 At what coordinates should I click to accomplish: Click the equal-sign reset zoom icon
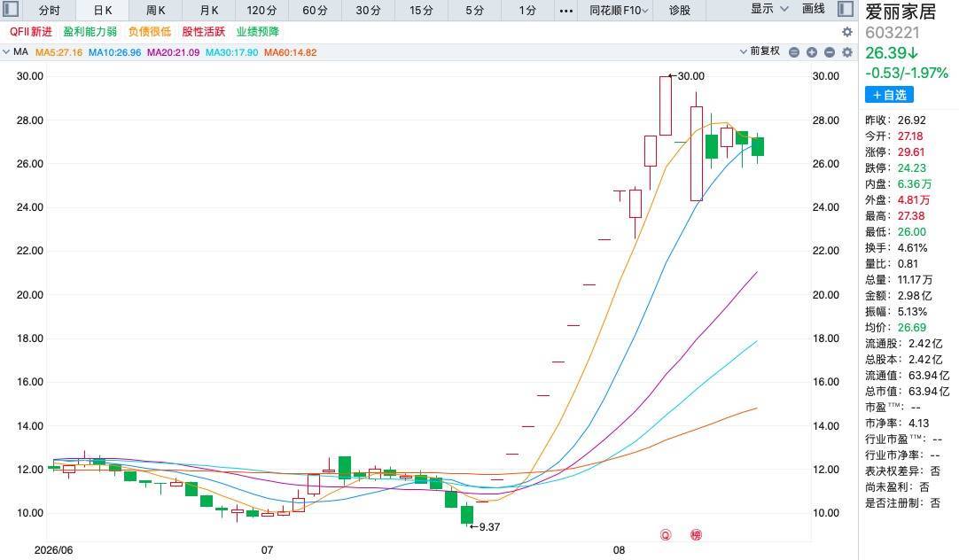(794, 52)
